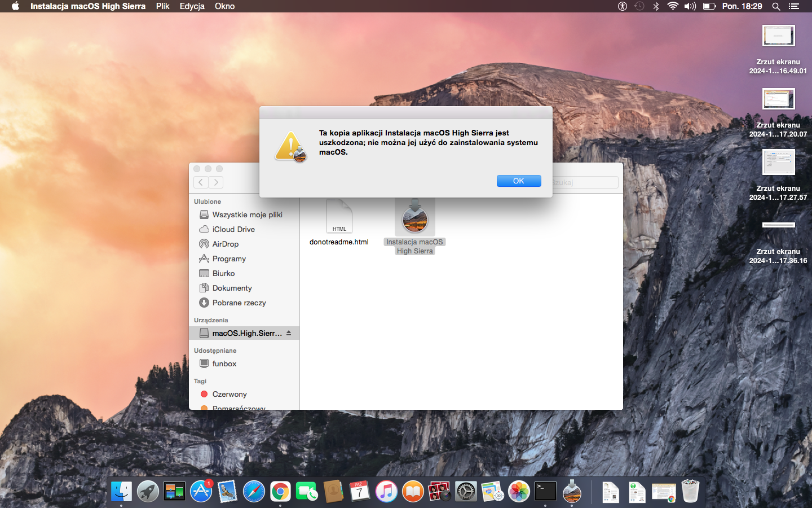
Task: Open the volume control menu
Action: (x=690, y=6)
